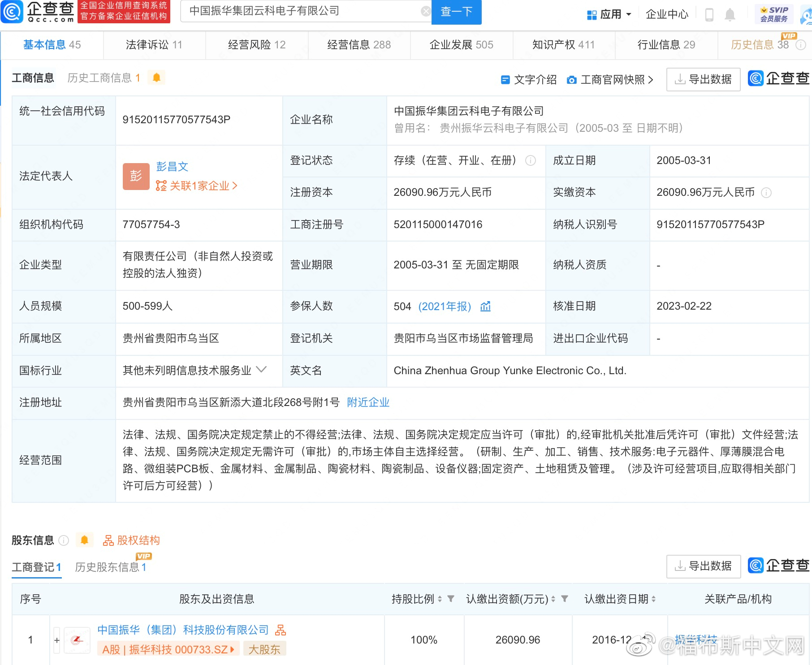The height and width of the screenshot is (665, 812).
Task: Open the chart icon beside 2021年报
Action: (485, 307)
